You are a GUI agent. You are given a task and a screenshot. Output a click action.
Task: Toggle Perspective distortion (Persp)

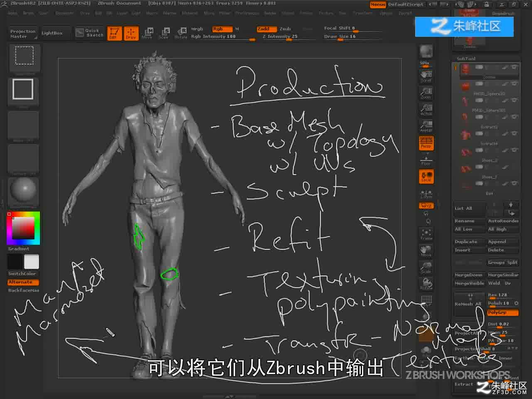click(426, 143)
